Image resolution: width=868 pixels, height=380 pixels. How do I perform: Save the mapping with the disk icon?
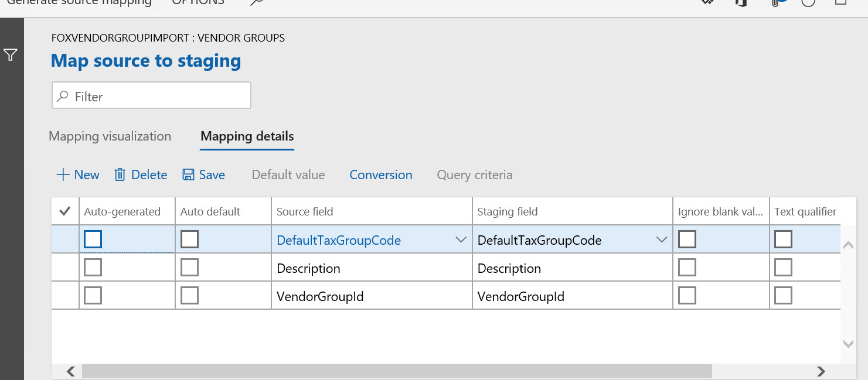click(203, 174)
